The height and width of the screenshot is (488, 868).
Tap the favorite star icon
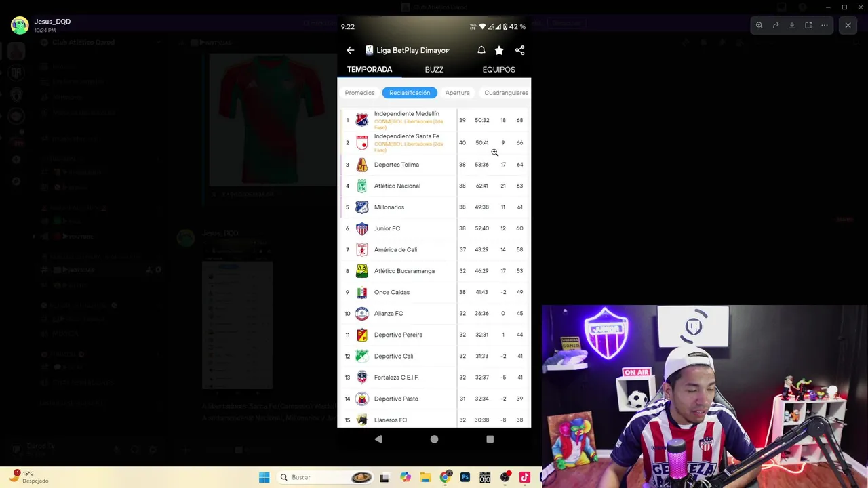[499, 50]
